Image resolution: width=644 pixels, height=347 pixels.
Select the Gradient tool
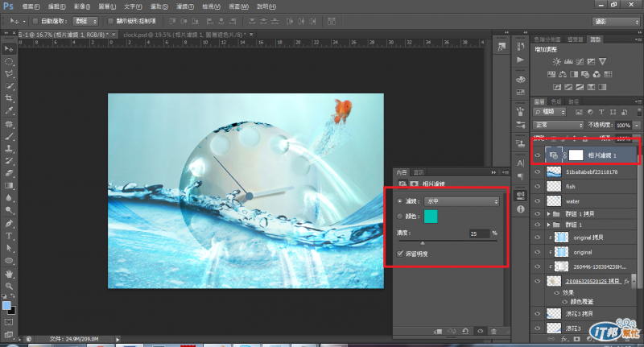click(x=9, y=186)
